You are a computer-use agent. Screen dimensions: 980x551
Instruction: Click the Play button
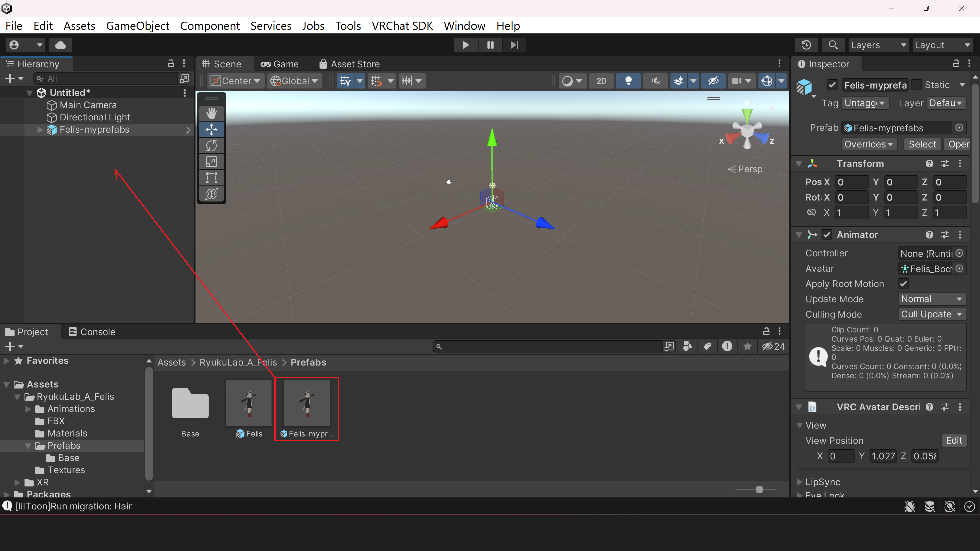tap(465, 45)
